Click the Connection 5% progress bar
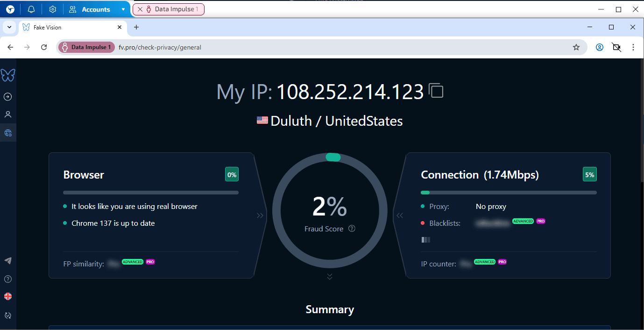The width and height of the screenshot is (644, 330). [508, 192]
